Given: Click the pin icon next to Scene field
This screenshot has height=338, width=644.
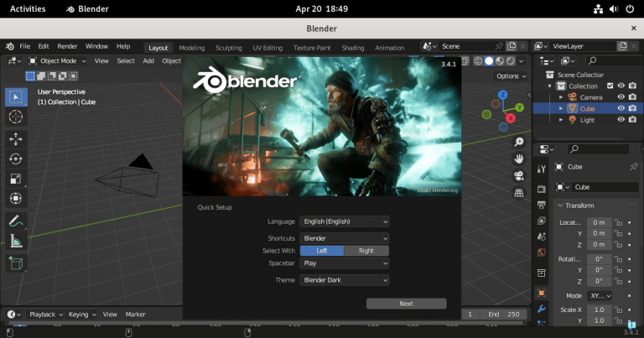Looking at the screenshot, I should (x=499, y=46).
